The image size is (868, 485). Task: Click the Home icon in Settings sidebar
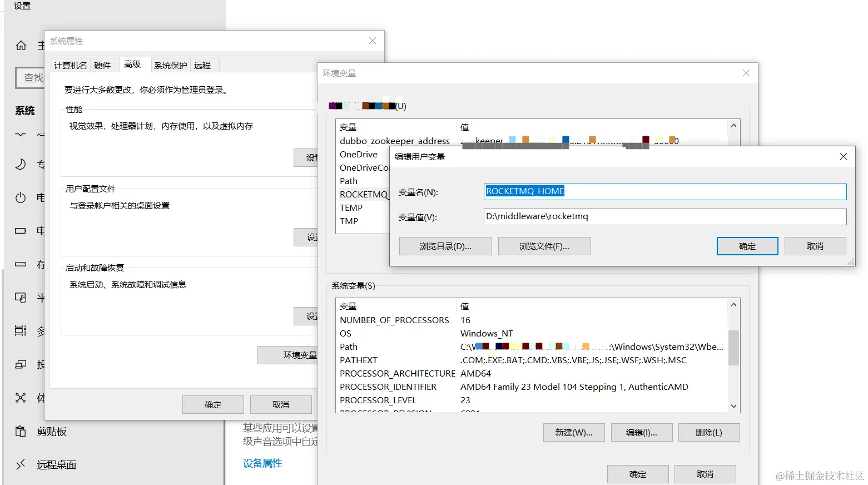[x=21, y=46]
